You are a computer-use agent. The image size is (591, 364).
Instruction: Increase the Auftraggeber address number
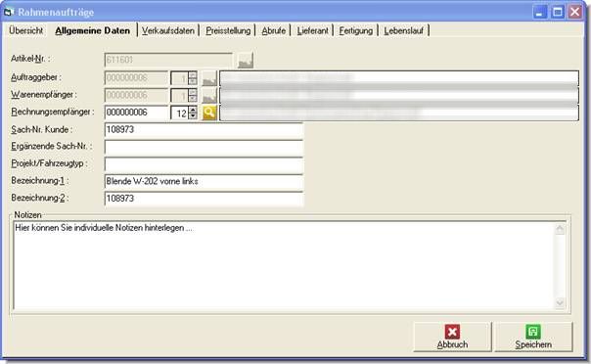(193, 75)
